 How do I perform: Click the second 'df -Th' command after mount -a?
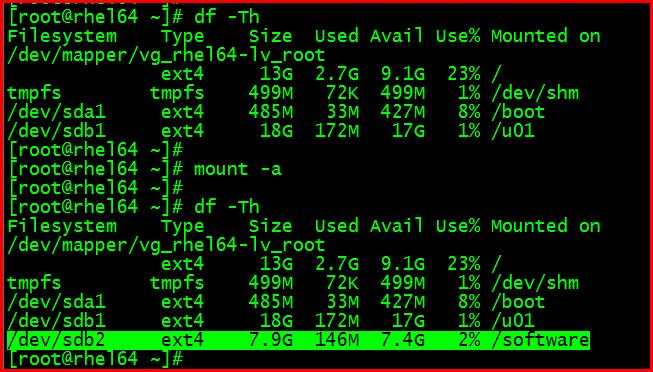[x=227, y=207]
